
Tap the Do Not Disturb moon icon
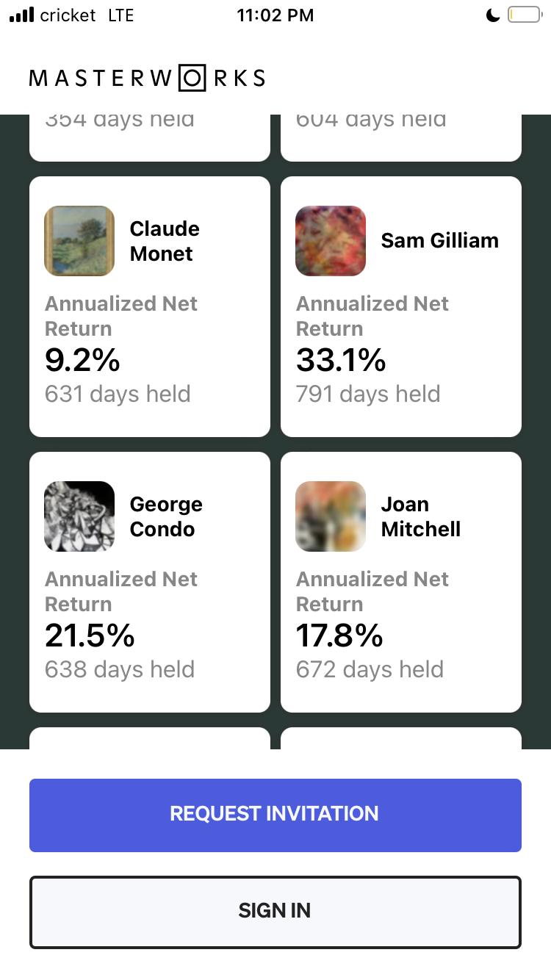tap(493, 15)
